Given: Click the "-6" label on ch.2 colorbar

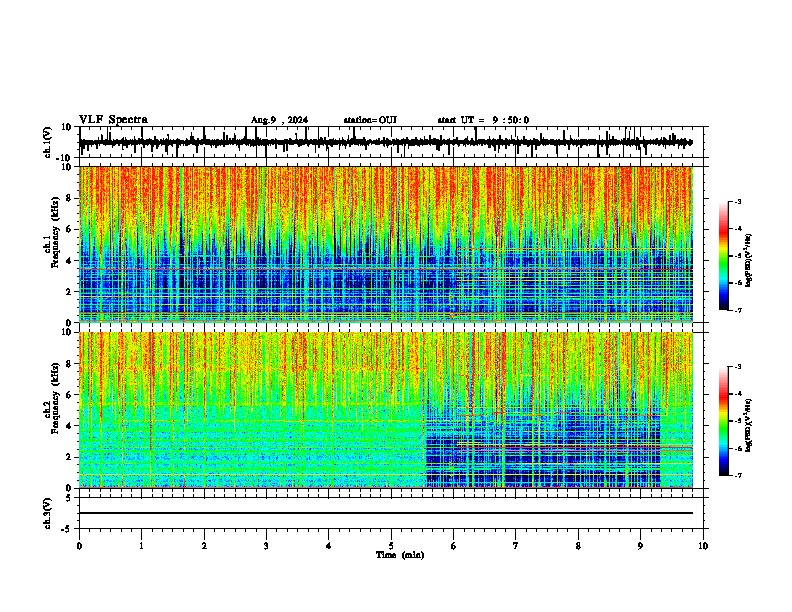Looking at the screenshot, I should click(x=738, y=448).
